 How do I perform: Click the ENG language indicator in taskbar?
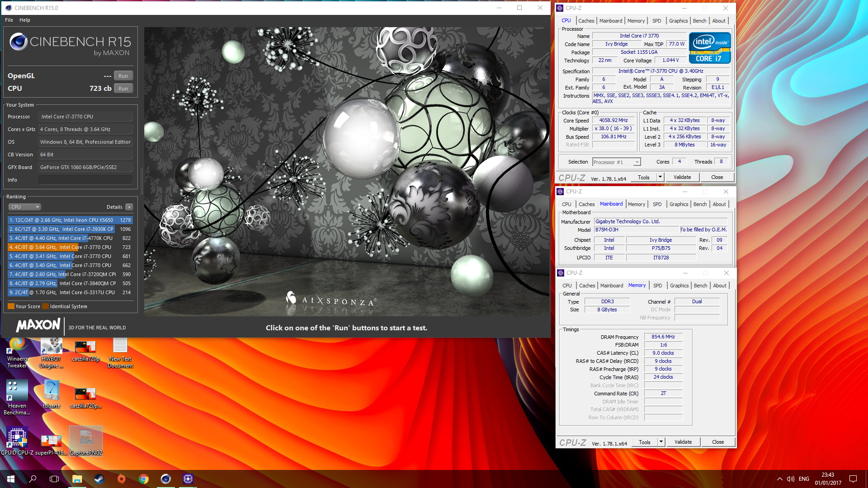(804, 479)
